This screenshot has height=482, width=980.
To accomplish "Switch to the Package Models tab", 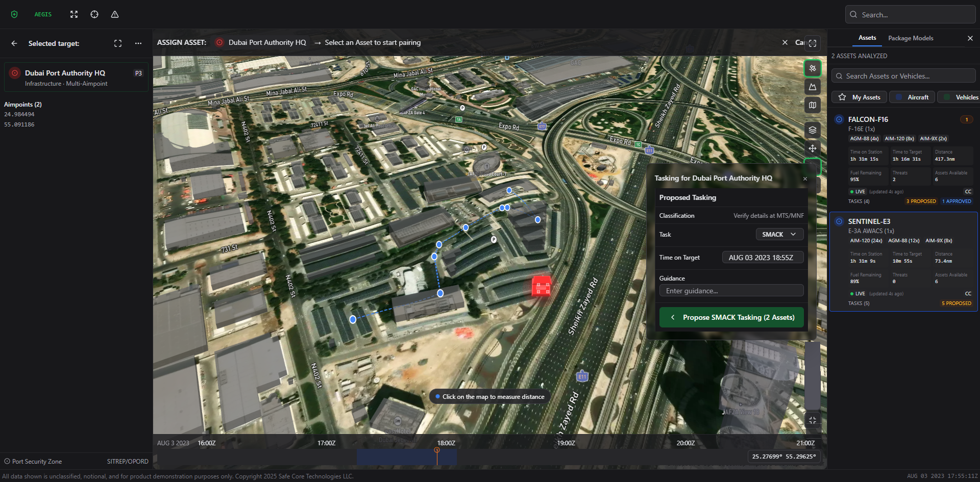I will (x=910, y=38).
